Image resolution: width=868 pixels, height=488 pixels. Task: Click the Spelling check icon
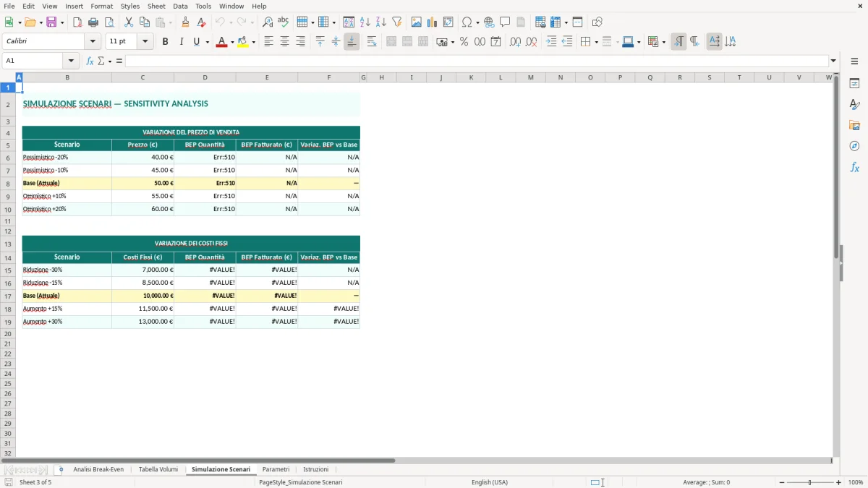pos(284,22)
